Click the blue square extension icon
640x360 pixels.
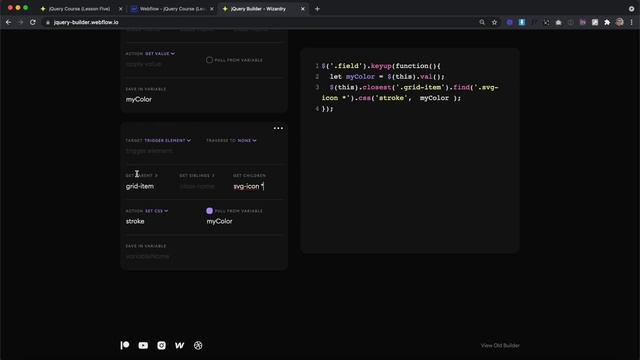click(x=522, y=22)
